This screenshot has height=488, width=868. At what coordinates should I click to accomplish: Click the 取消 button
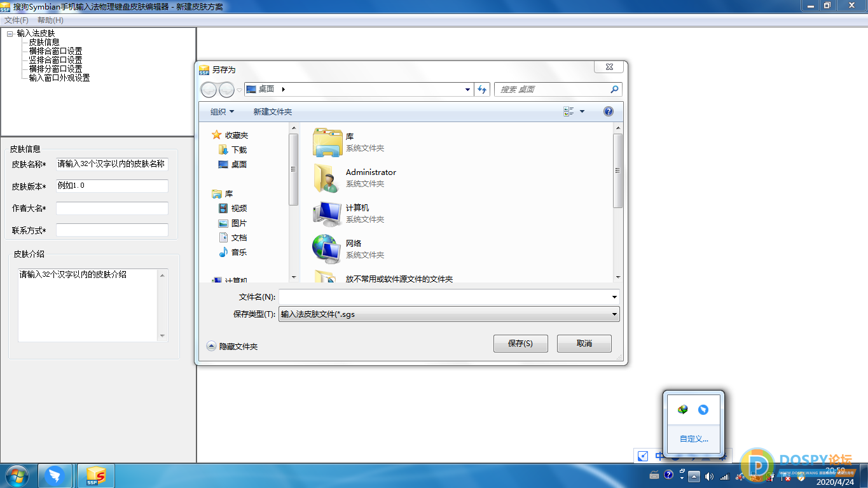tap(584, 344)
